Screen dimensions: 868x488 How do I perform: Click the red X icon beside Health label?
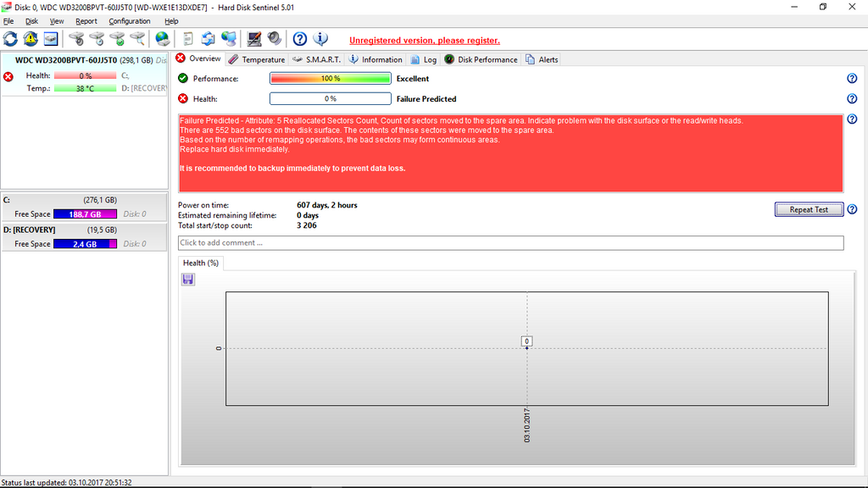click(183, 99)
